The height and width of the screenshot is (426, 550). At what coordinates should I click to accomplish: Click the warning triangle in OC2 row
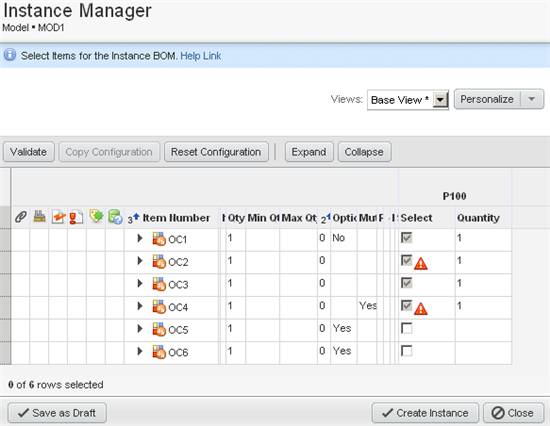point(421,264)
